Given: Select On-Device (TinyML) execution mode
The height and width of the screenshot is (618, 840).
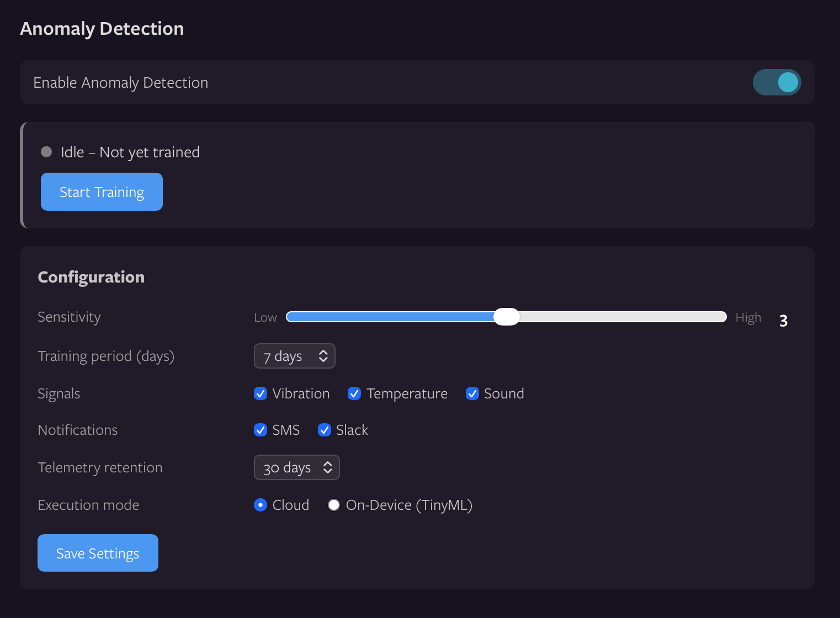Looking at the screenshot, I should coord(334,505).
